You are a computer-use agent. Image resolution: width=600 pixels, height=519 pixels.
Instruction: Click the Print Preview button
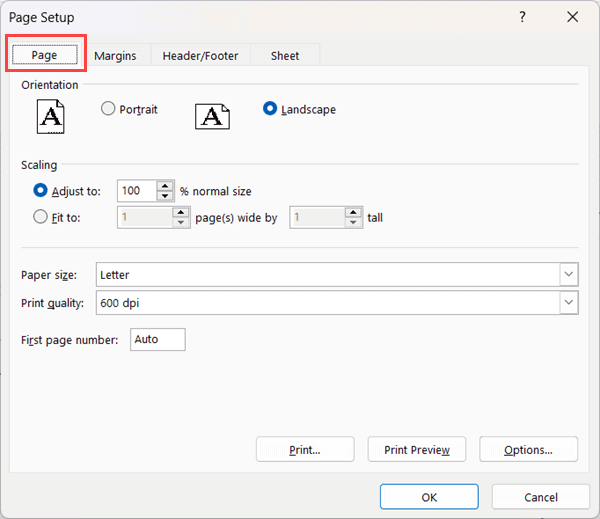click(x=417, y=450)
